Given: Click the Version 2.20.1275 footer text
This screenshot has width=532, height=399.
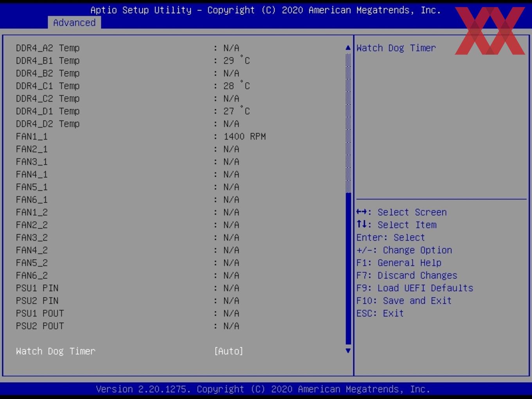Looking at the screenshot, I should point(263,389).
